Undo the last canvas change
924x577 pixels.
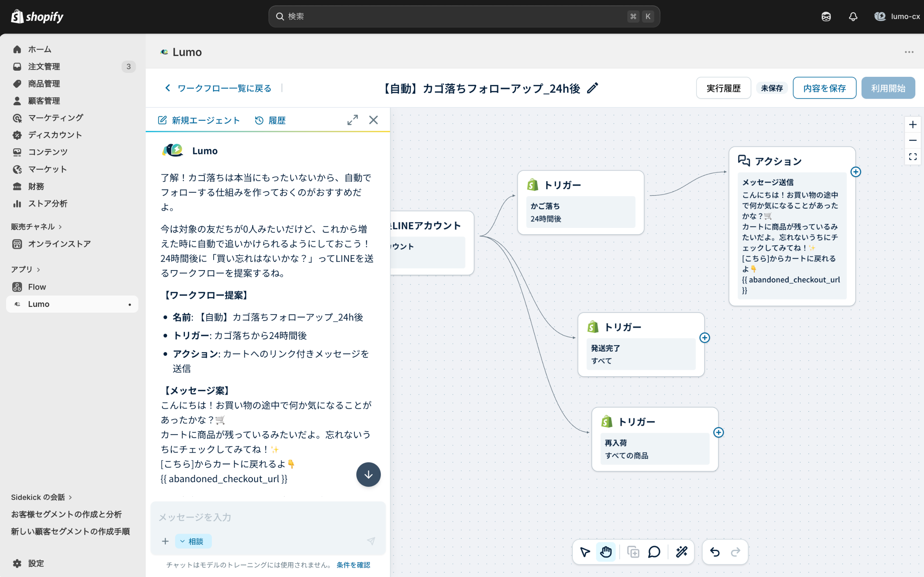714,552
